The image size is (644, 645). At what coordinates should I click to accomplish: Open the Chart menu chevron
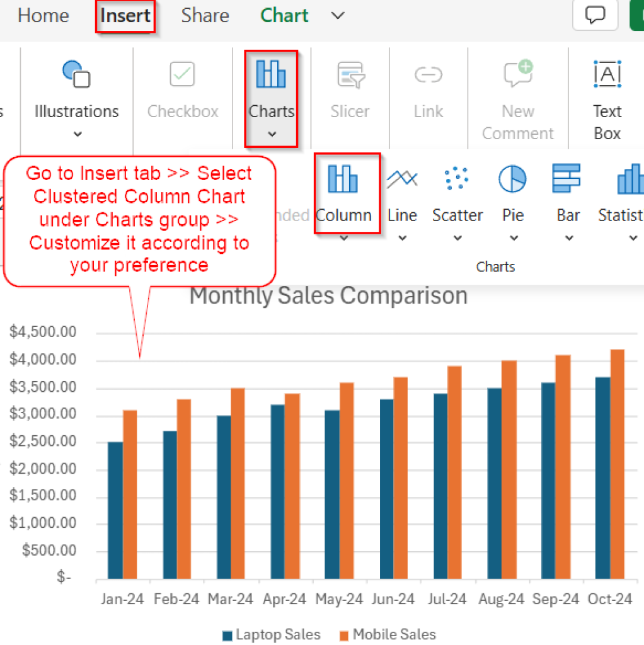click(x=337, y=16)
